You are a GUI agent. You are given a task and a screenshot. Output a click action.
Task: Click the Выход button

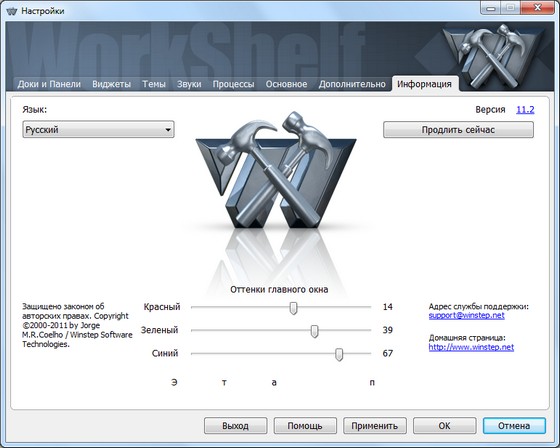pos(235,426)
